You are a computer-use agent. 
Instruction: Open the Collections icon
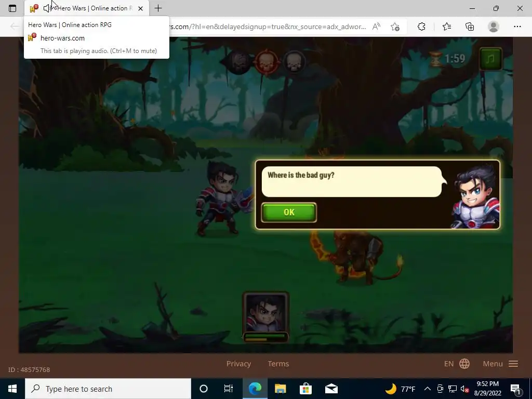coord(470,26)
